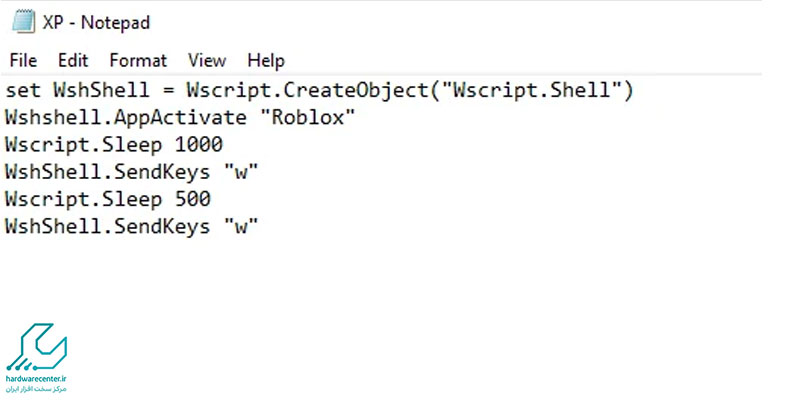Click the hardwarecenter.ir logo icon

click(x=36, y=347)
